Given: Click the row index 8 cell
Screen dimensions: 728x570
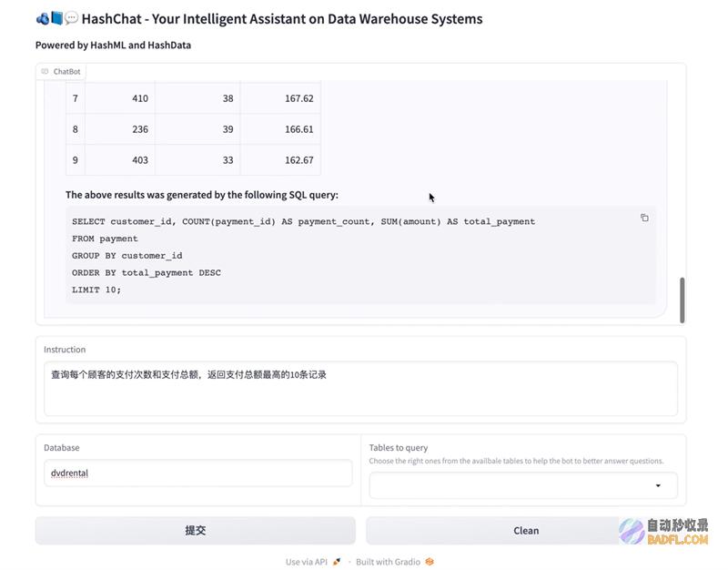Looking at the screenshot, I should pos(76,129).
